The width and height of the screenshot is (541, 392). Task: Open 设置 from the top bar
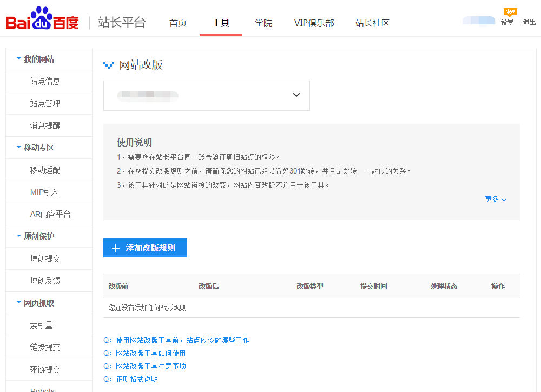pos(507,22)
